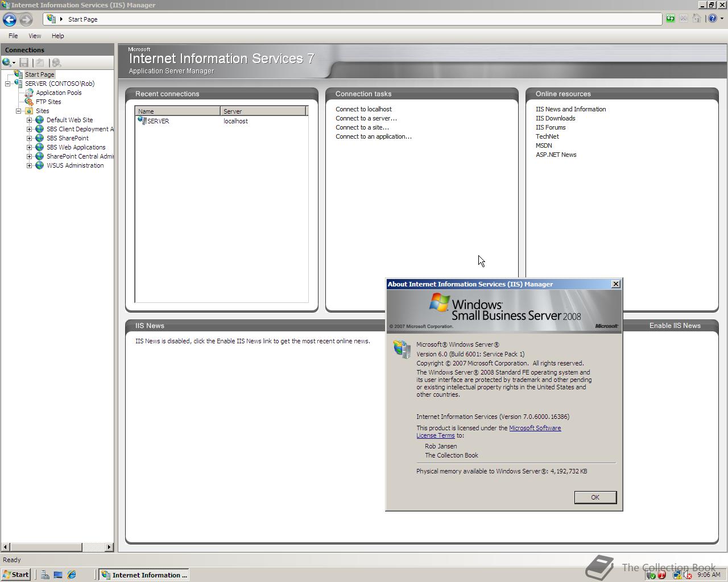Select SERVER (CONTOSO\Rob) in tree
Screen dimensions: 728x582
point(60,84)
